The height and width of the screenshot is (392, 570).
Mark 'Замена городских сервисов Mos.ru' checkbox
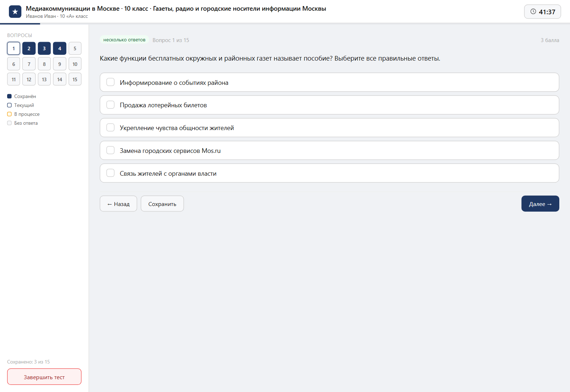pyautogui.click(x=110, y=150)
